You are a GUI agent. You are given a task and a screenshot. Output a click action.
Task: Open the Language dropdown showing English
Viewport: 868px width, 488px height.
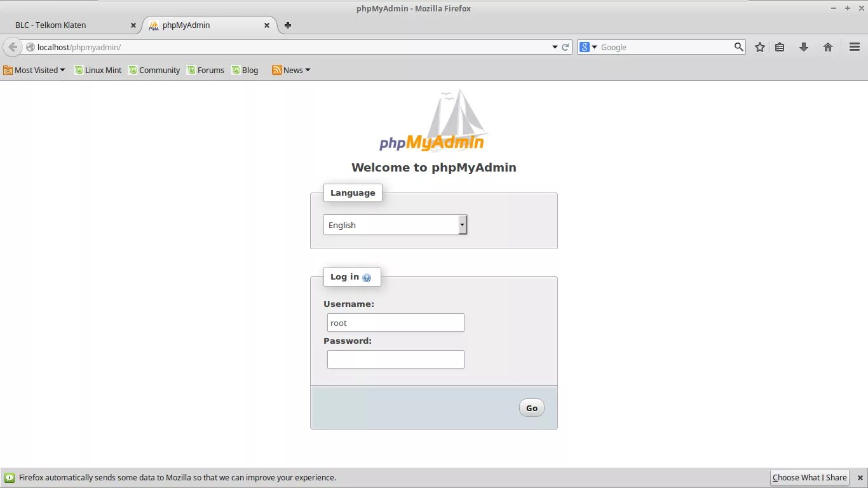pyautogui.click(x=395, y=225)
